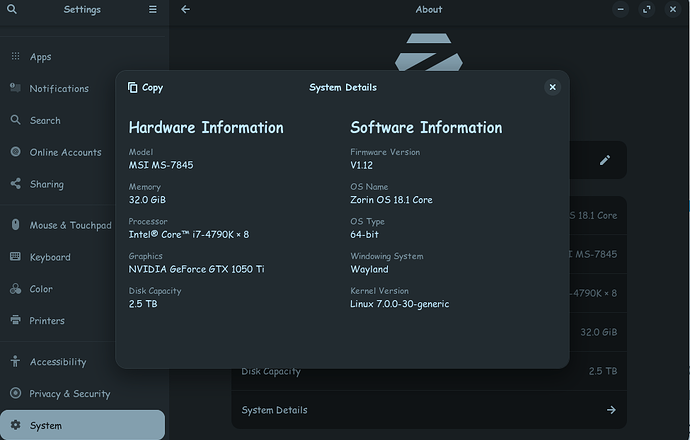690x440 pixels.
Task: Click the Keyboard icon
Action: point(15,256)
